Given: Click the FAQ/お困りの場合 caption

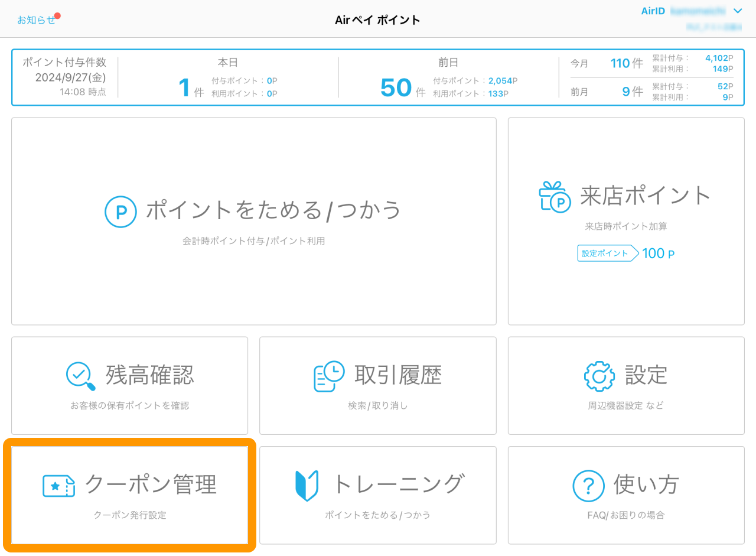Looking at the screenshot, I should [x=626, y=515].
